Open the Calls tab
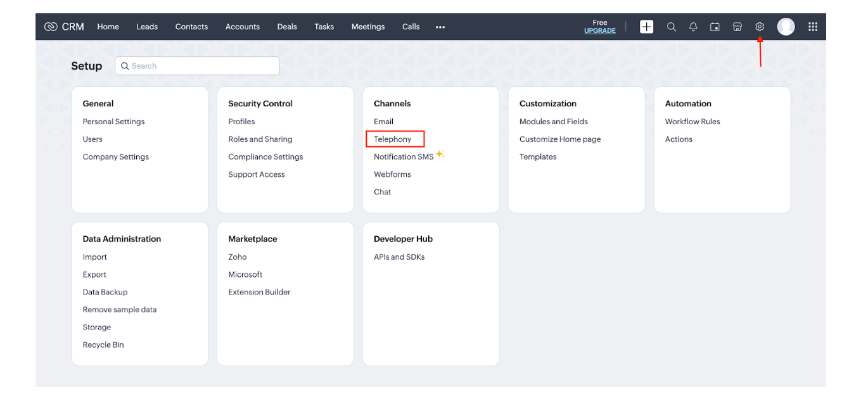Viewport: 868px width, 413px height. point(411,27)
